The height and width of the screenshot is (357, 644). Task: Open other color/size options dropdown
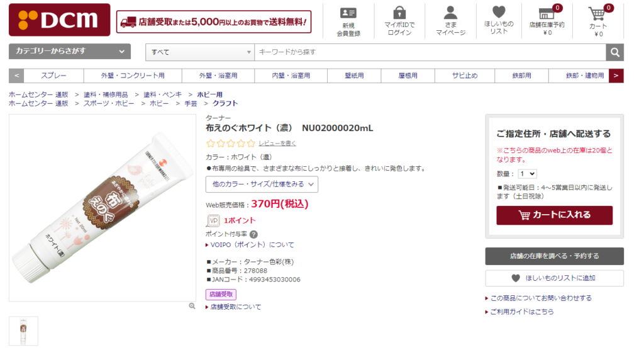coord(262,184)
